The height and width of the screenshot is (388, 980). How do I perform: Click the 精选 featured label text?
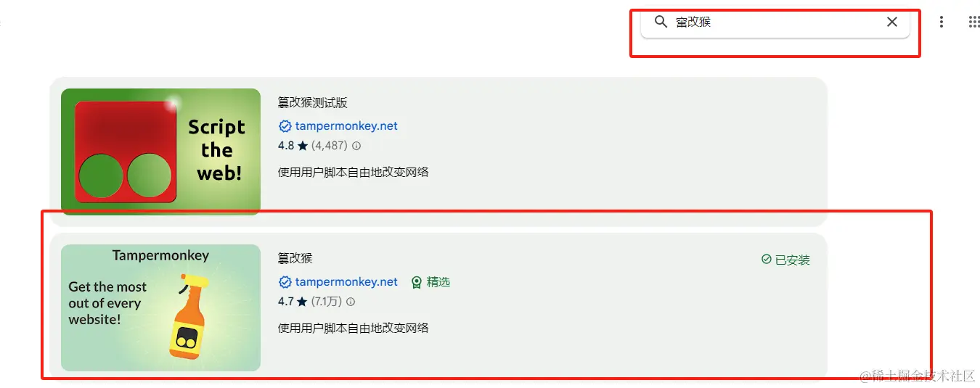point(438,282)
